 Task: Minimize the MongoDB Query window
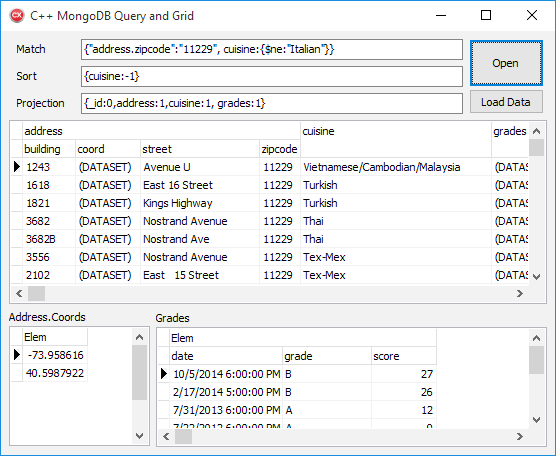coord(441,16)
